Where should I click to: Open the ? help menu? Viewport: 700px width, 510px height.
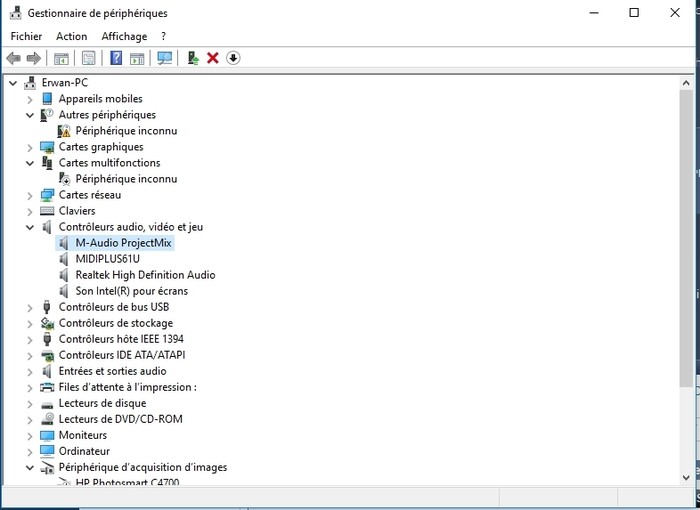click(x=163, y=36)
